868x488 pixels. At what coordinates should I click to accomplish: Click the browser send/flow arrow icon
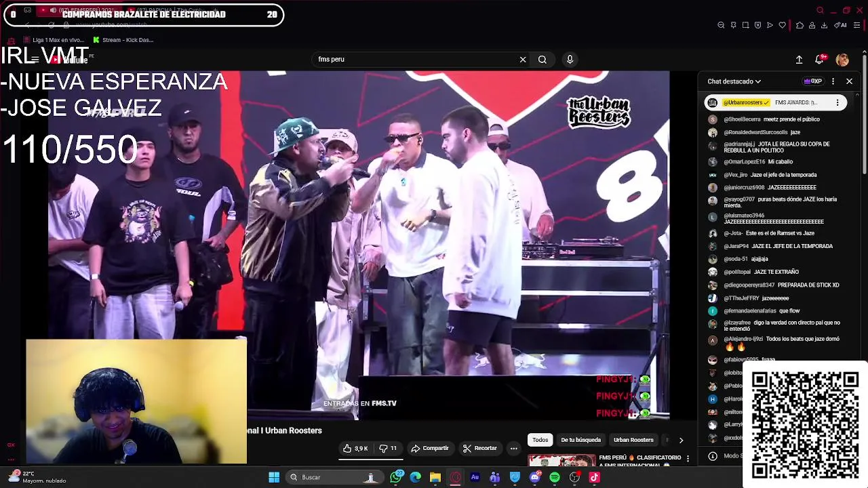point(770,25)
